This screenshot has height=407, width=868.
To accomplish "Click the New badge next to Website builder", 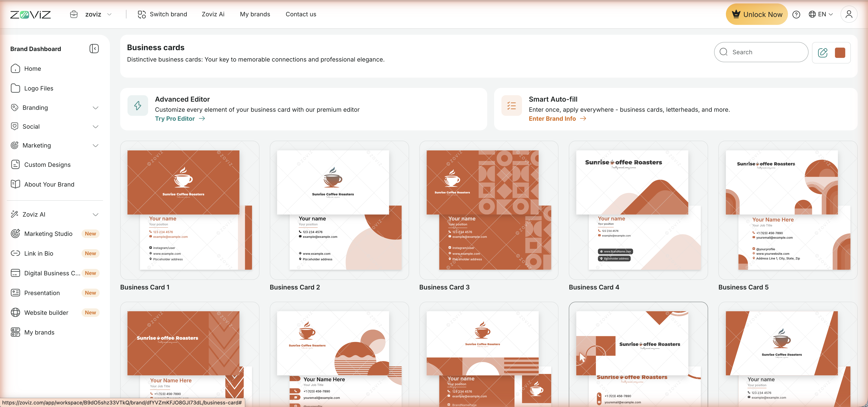I will [x=90, y=312].
